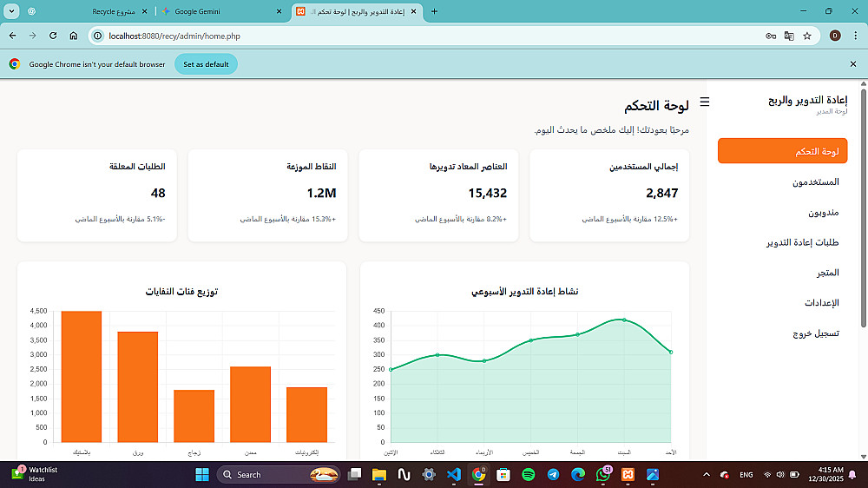This screenshot has width=868, height=488.
Task: Open Microsoft Store from taskbar
Action: click(503, 475)
